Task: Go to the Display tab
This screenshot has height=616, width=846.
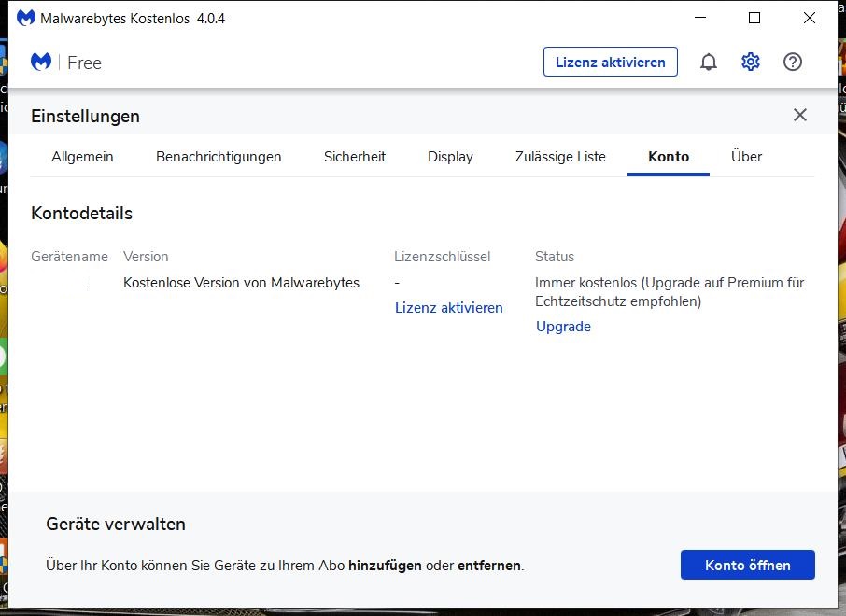Action: [x=450, y=157]
